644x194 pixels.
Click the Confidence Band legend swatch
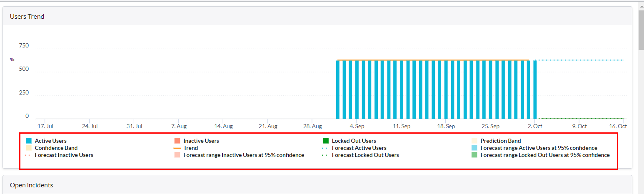pyautogui.click(x=28, y=148)
